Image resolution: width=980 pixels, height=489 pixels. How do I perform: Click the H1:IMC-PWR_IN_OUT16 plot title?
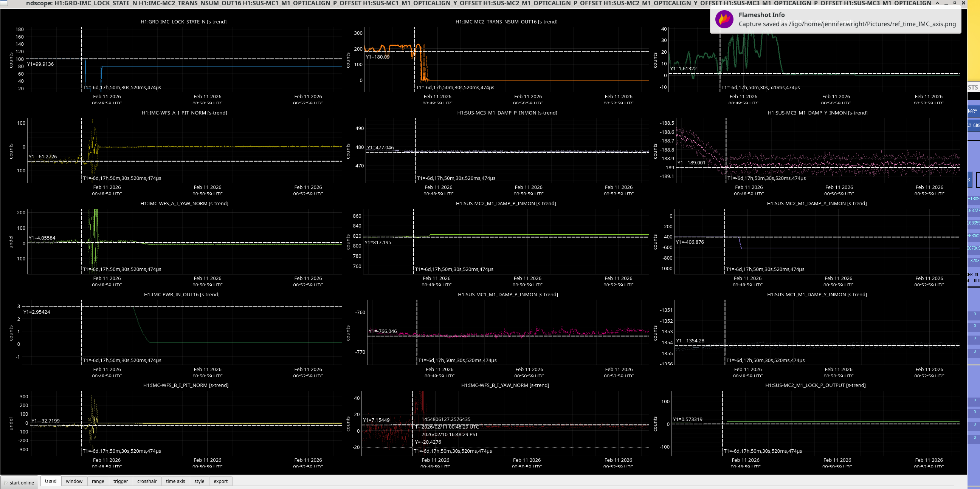(181, 294)
